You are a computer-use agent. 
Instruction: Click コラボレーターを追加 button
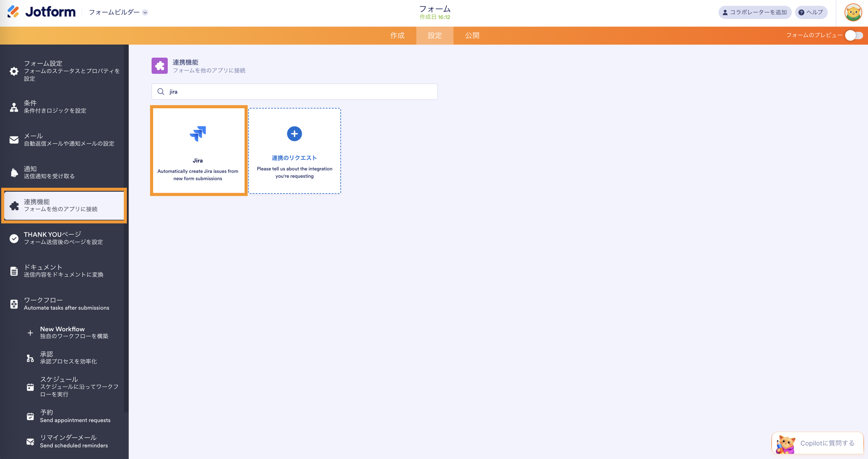755,12
